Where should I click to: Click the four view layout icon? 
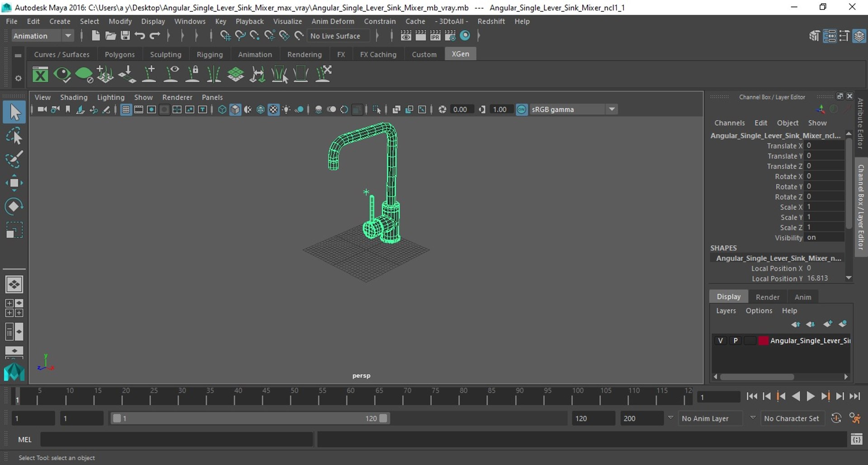point(14,308)
